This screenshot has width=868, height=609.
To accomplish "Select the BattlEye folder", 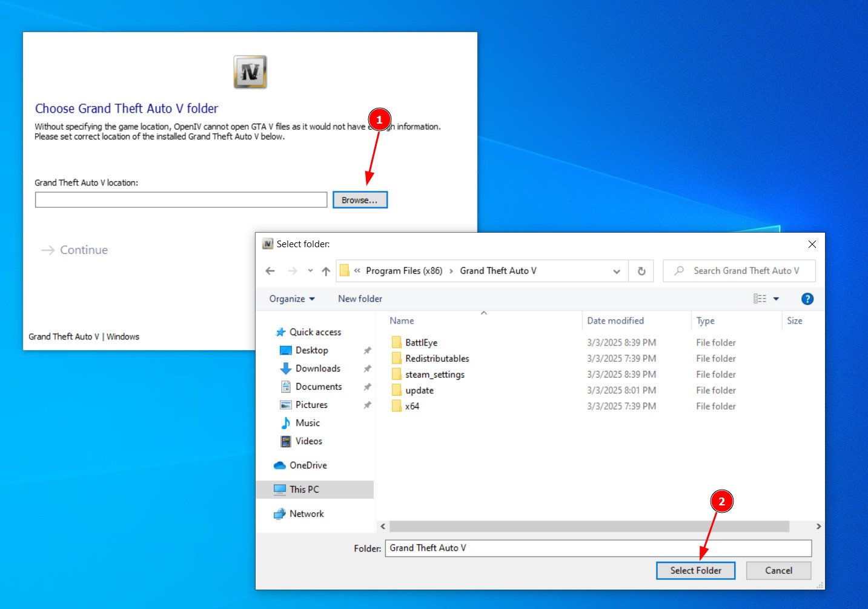I will tap(421, 342).
